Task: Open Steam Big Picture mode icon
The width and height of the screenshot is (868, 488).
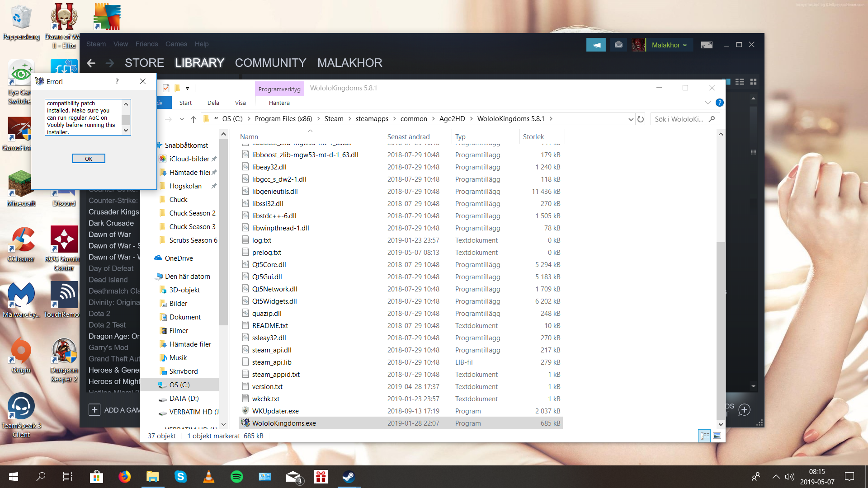Action: (x=707, y=45)
